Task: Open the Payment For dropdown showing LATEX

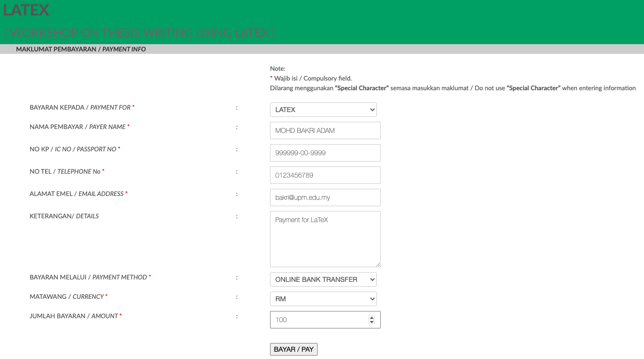Action: [x=323, y=110]
